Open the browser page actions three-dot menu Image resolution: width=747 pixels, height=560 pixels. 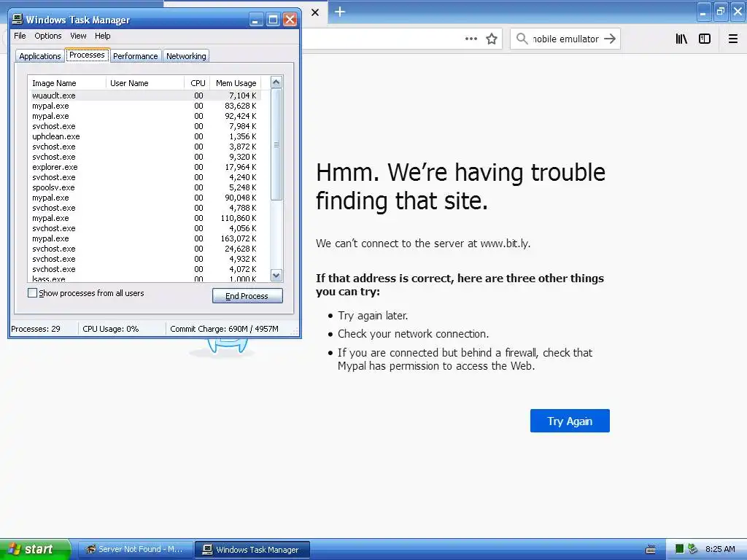pyautogui.click(x=471, y=39)
